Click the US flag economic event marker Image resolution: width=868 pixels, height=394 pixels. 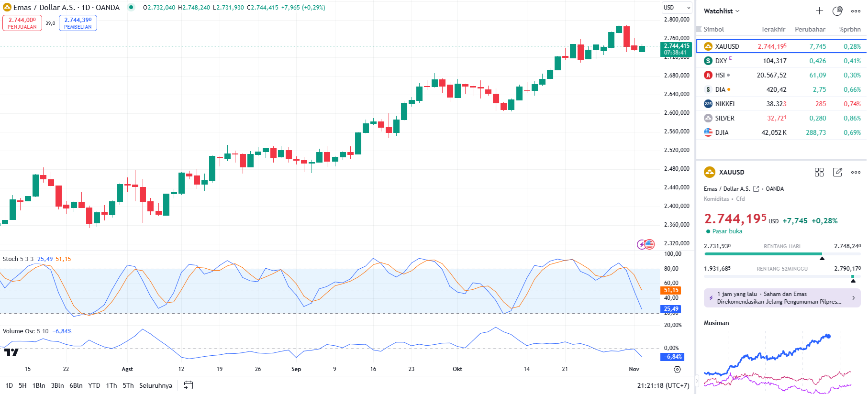click(650, 244)
